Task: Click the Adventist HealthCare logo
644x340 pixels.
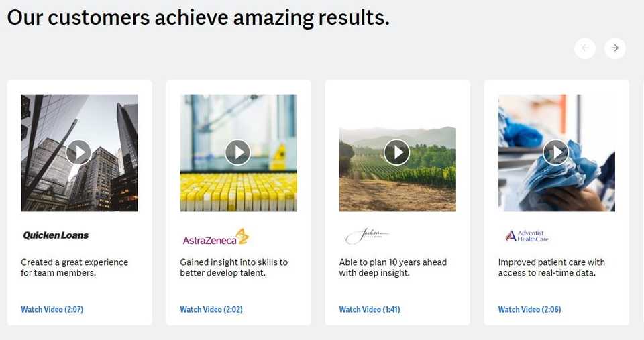Action: point(527,235)
